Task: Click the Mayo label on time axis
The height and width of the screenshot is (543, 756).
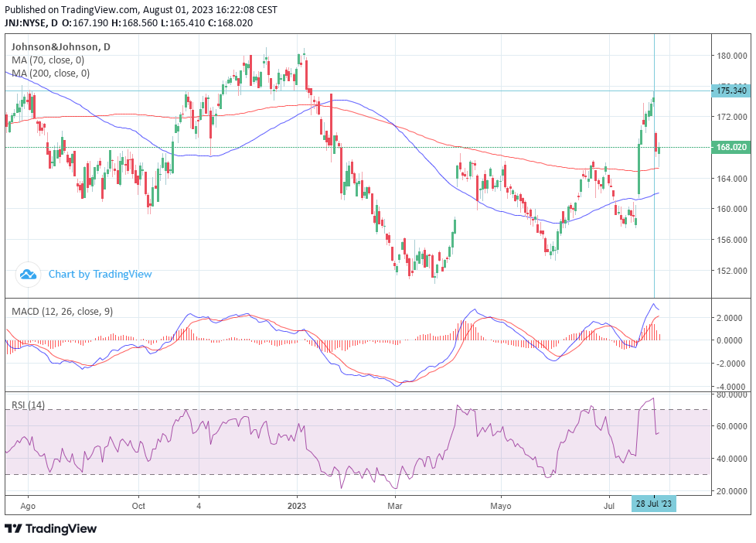Action: pyautogui.click(x=500, y=506)
